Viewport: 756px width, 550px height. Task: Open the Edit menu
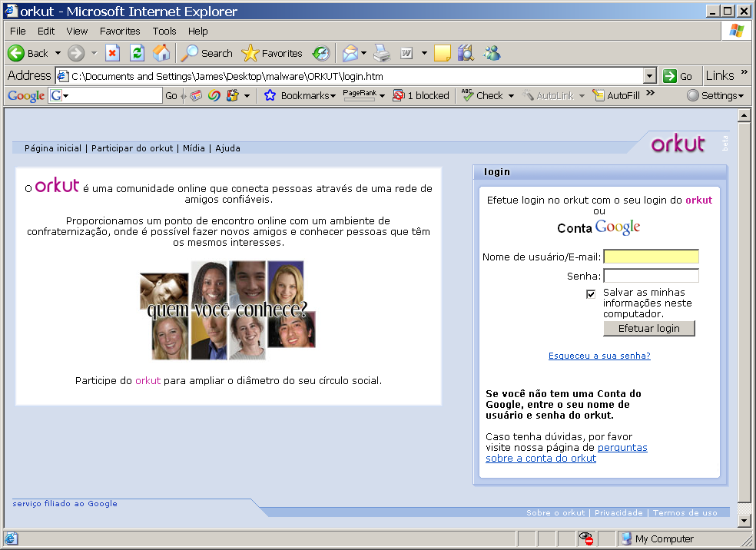pyautogui.click(x=46, y=31)
